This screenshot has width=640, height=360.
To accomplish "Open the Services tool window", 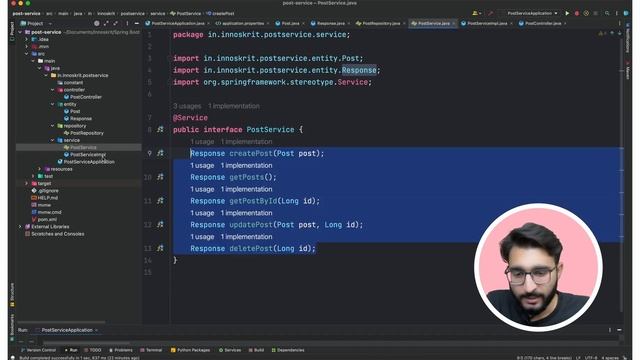I will pyautogui.click(x=230, y=350).
